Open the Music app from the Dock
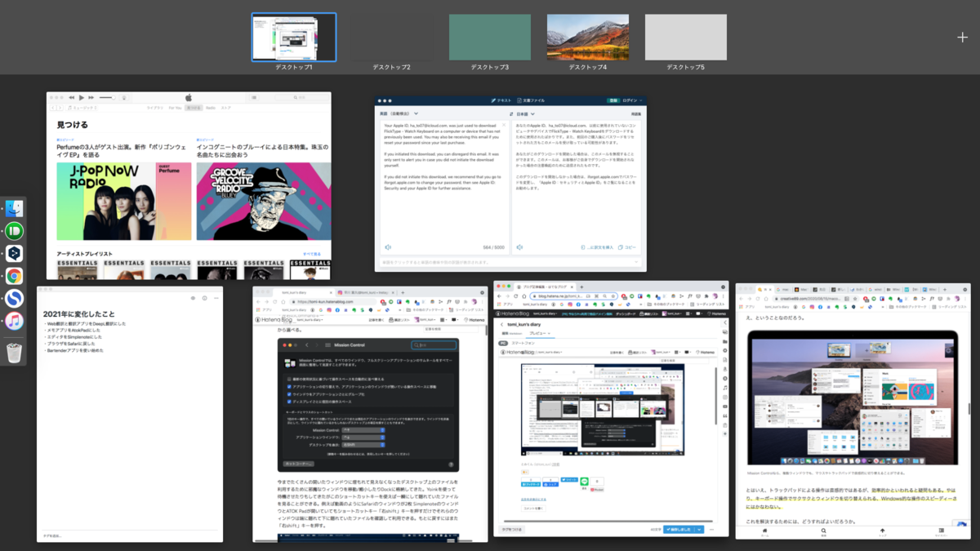Viewport: 980px width, 551px height. pyautogui.click(x=14, y=322)
